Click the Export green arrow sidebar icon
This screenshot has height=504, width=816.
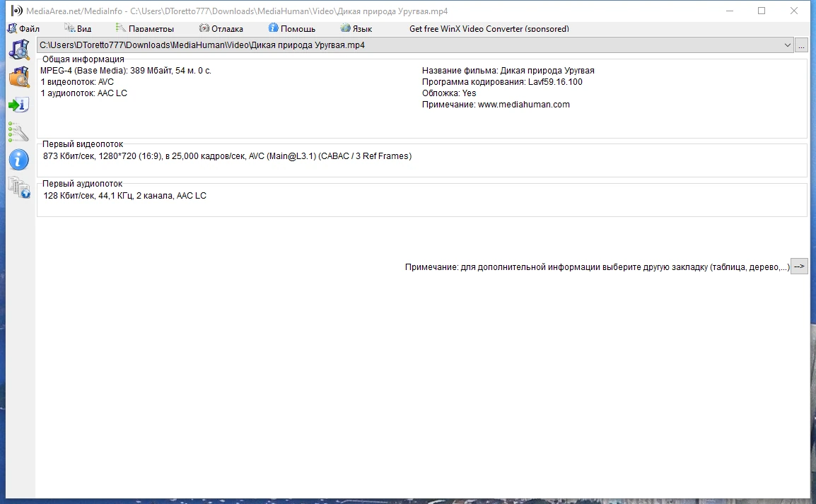(x=18, y=105)
